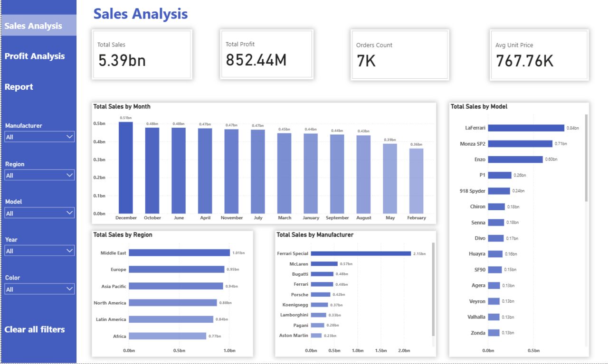Click the November sales bar
608x364 pixels.
232,171
